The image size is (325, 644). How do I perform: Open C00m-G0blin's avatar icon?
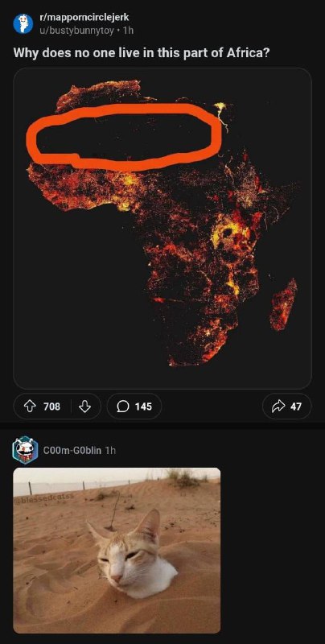click(x=26, y=451)
